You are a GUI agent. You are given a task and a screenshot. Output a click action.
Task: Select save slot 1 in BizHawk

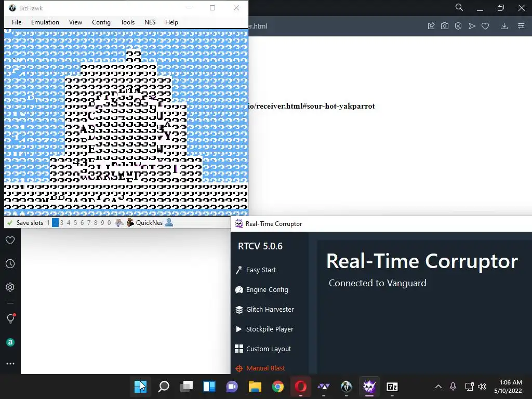tap(48, 222)
